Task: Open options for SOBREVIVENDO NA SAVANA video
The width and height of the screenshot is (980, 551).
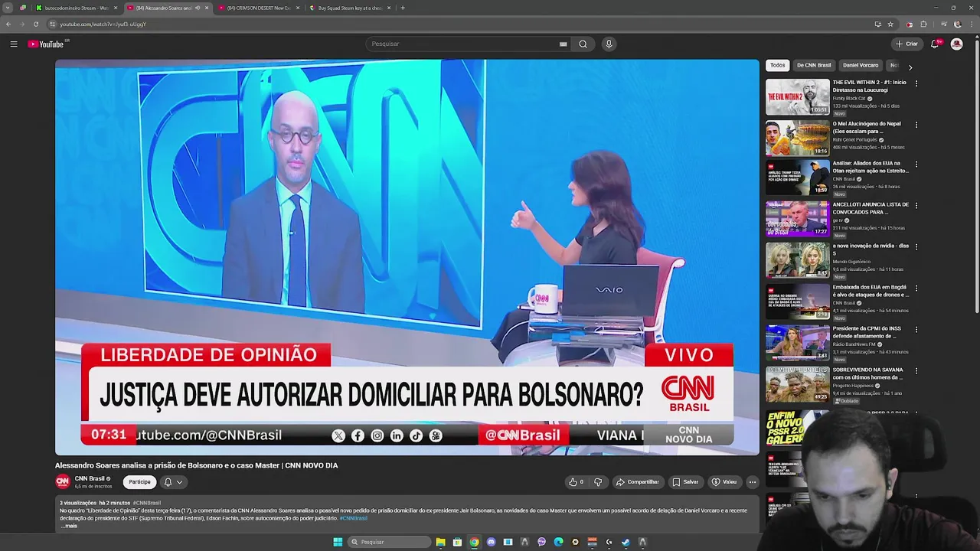Action: 916,370
